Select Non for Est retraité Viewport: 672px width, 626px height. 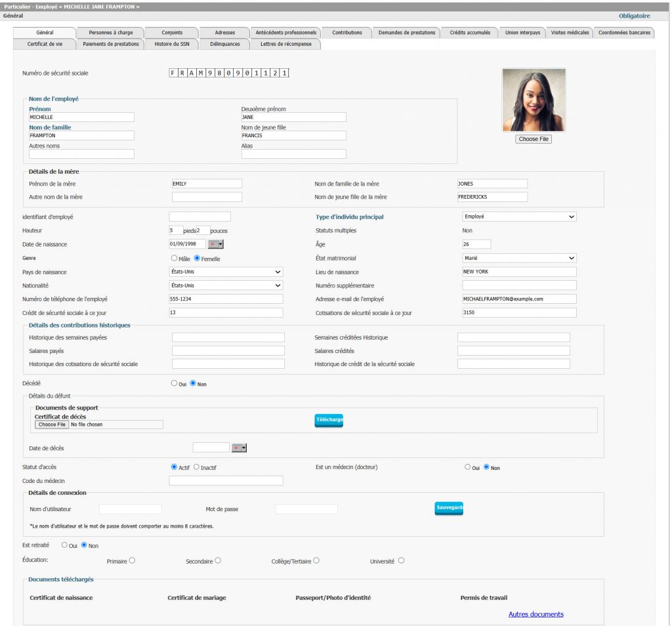point(84,545)
